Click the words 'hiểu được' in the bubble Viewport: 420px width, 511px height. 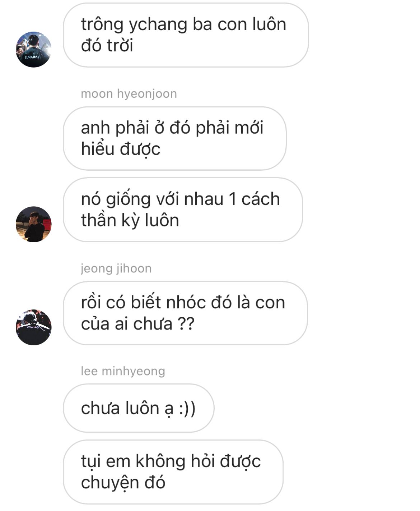tap(121, 149)
